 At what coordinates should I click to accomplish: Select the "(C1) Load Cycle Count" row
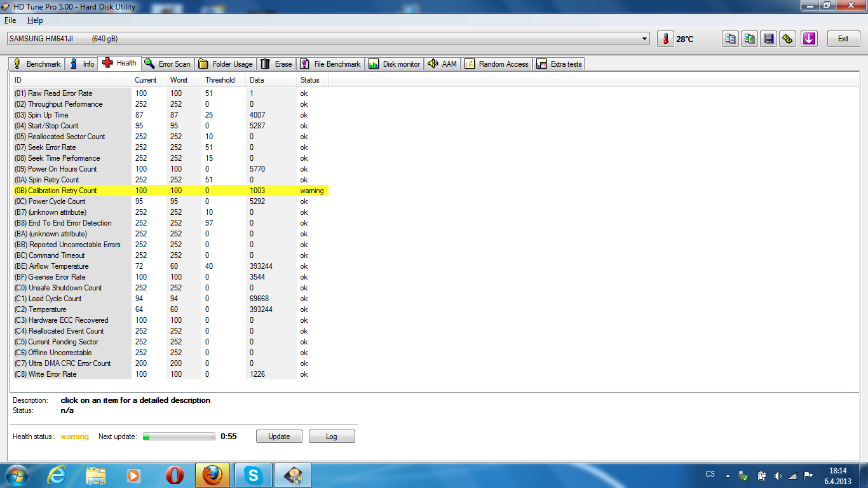tap(170, 299)
